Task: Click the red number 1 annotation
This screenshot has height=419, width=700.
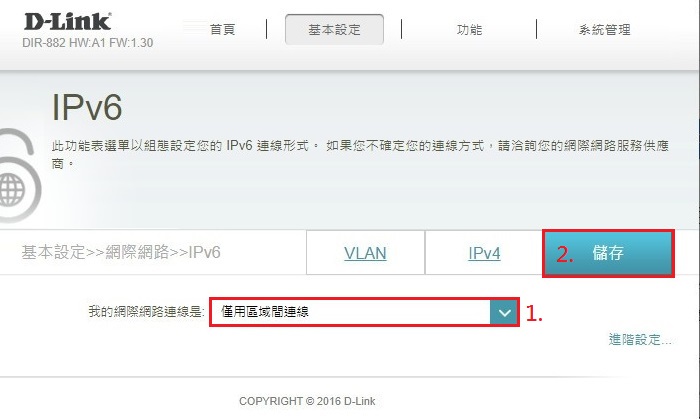Action: click(x=533, y=313)
